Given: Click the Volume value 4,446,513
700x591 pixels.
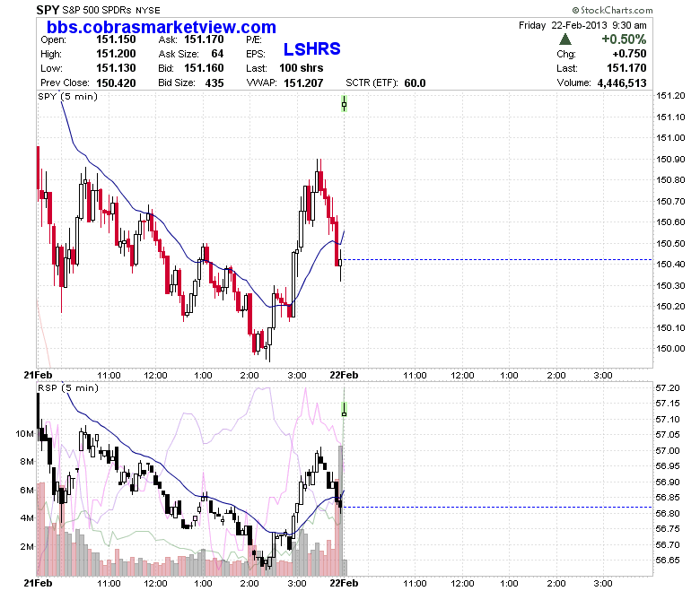Looking at the screenshot, I should (622, 83).
